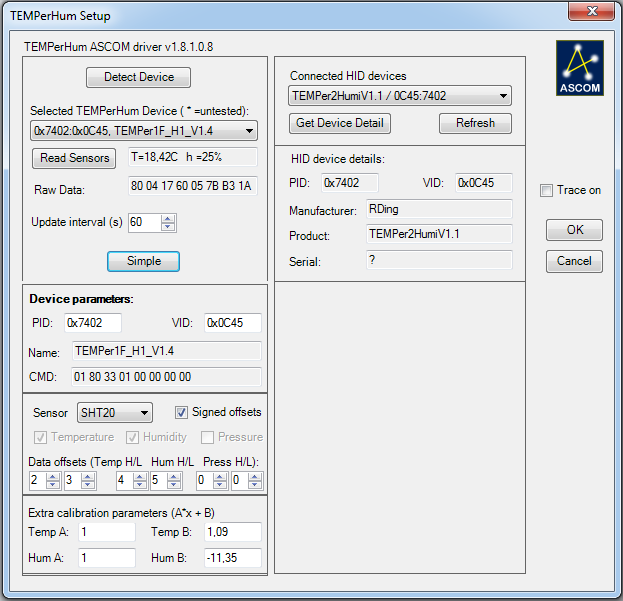Increment Press H offset spinner
The height and width of the screenshot is (601, 623).
pyautogui.click(x=220, y=477)
